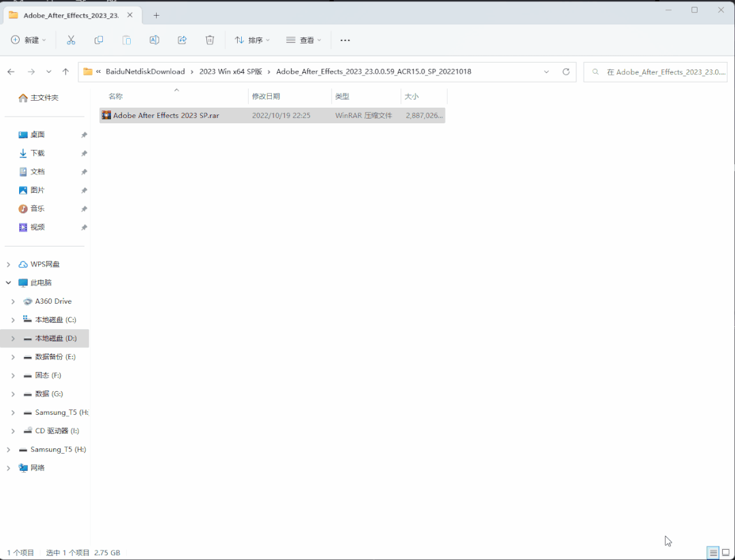Select Adobe After Effects 2023 SP.rar file
Screen dimensions: 735x560
(x=166, y=116)
